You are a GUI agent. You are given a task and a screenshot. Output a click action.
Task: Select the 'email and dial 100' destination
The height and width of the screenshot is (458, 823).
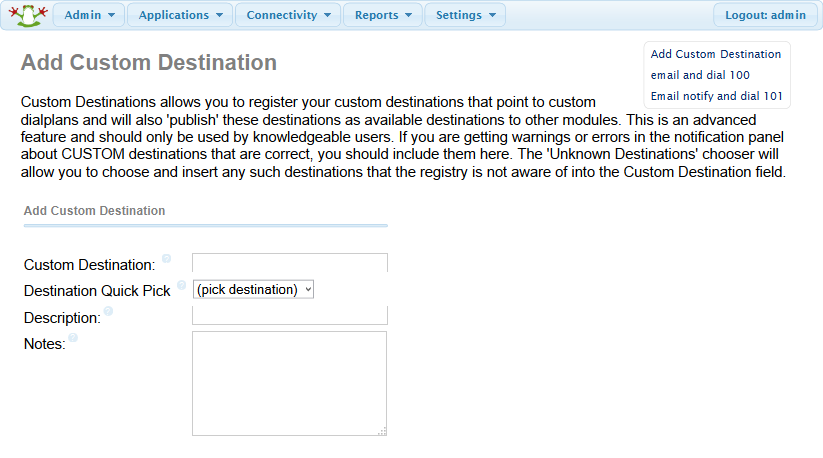[x=700, y=75]
